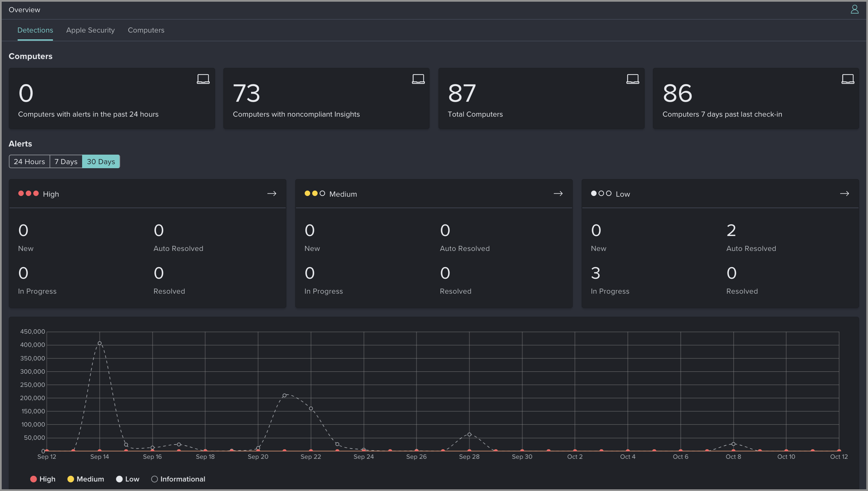The image size is (868, 491).
Task: Click the High alerts card header
Action: 147,194
